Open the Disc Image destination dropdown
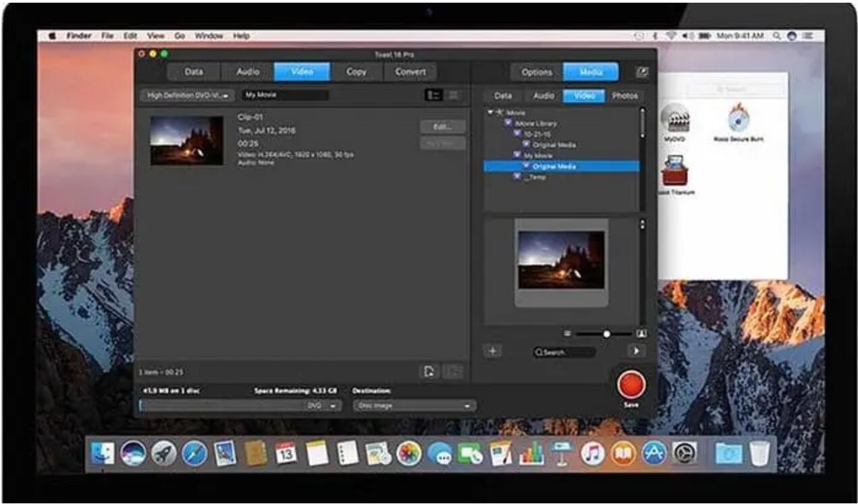 (x=413, y=405)
